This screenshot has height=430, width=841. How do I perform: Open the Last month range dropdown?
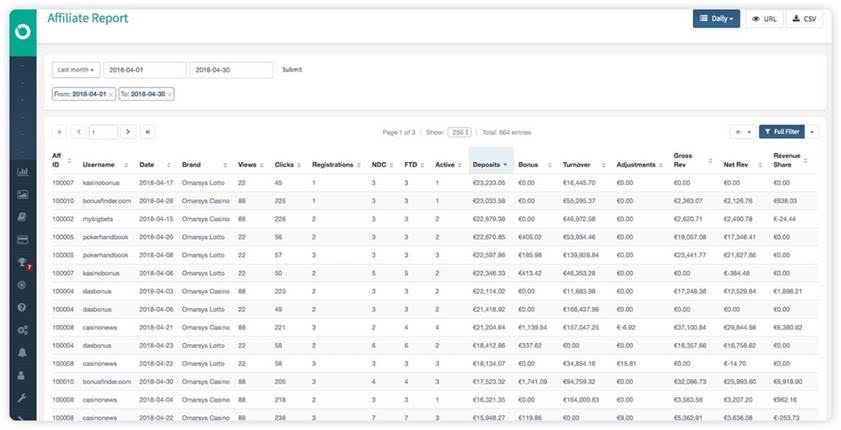tap(76, 70)
